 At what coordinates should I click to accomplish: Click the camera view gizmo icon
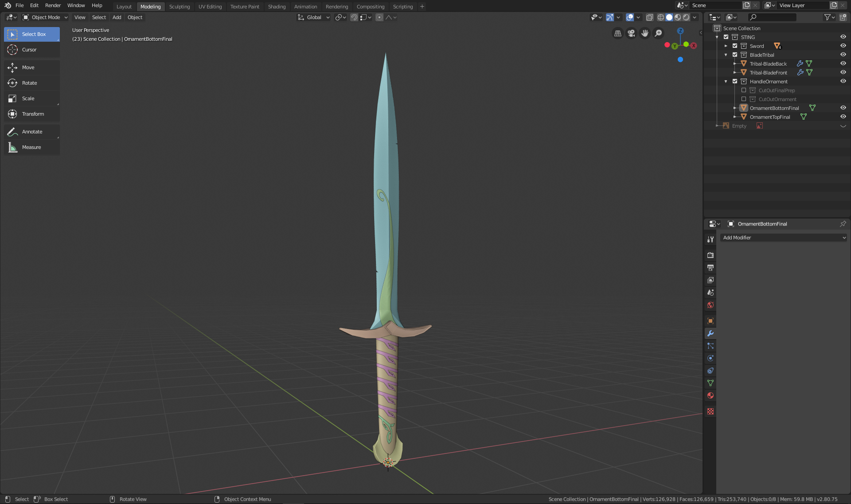click(x=631, y=33)
